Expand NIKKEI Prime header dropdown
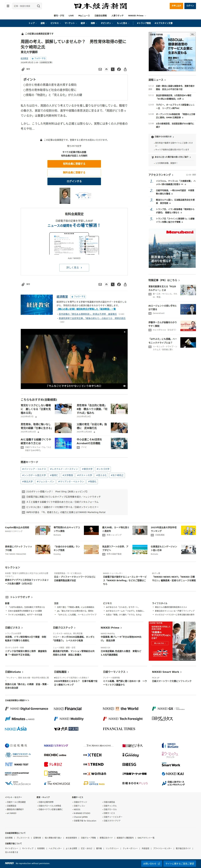This screenshot has width=201, height=868. 137,16
